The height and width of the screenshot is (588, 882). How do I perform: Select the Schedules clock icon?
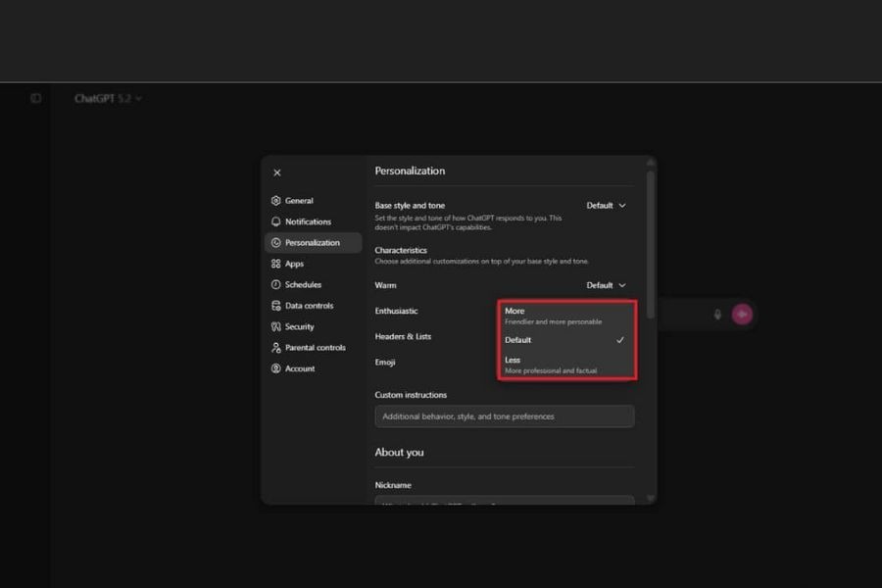pyautogui.click(x=276, y=284)
